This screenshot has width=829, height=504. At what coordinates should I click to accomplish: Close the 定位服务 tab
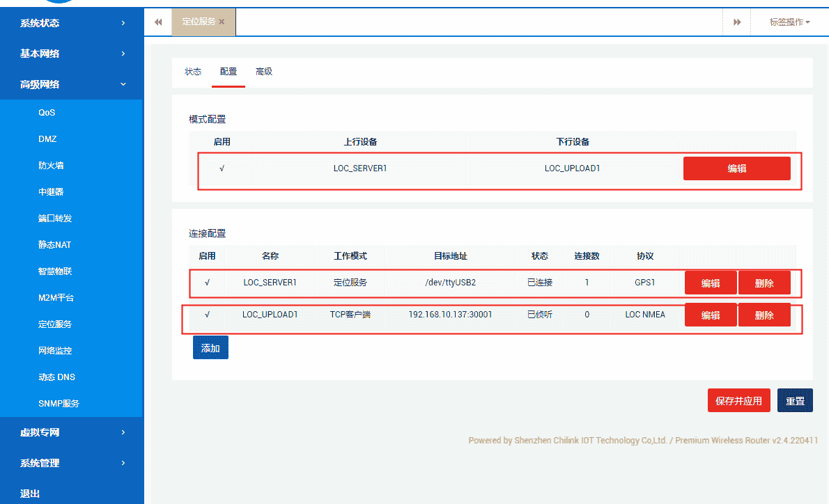click(x=222, y=22)
